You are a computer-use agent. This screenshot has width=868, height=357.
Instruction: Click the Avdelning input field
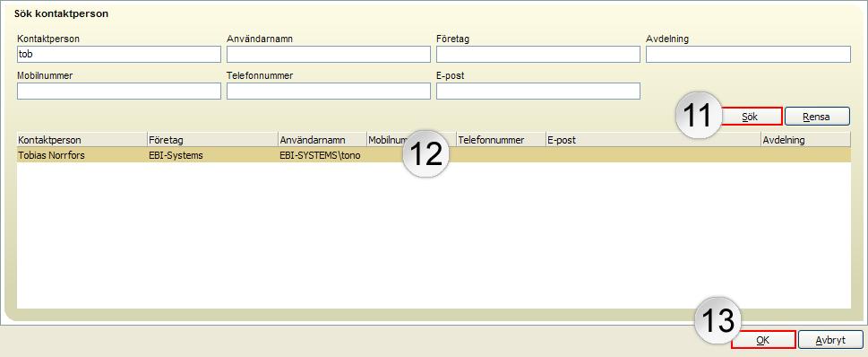pos(748,55)
